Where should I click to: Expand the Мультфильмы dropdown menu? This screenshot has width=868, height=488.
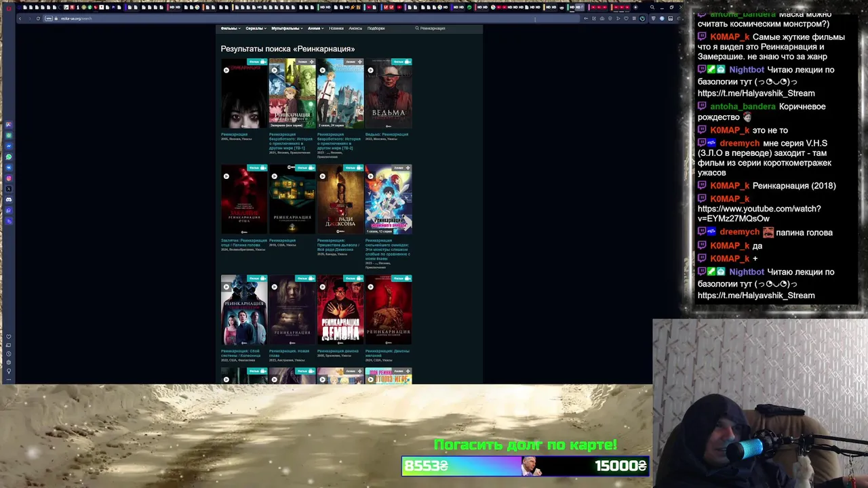286,28
